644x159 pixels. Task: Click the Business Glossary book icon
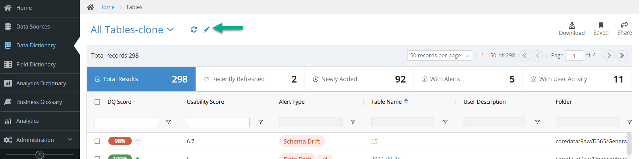tap(8, 102)
